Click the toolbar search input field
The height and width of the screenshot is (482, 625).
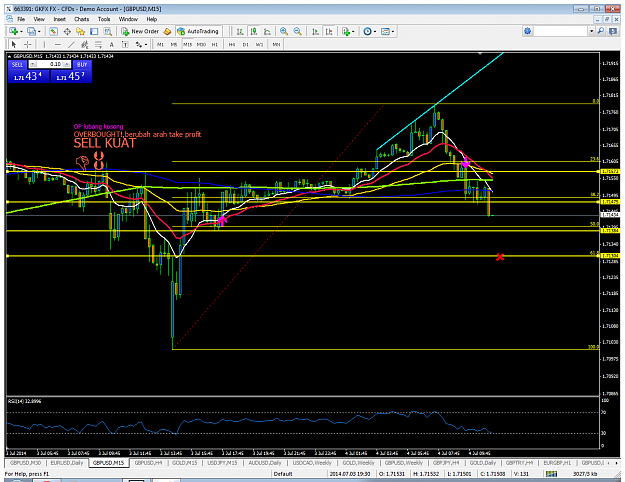[x=561, y=31]
